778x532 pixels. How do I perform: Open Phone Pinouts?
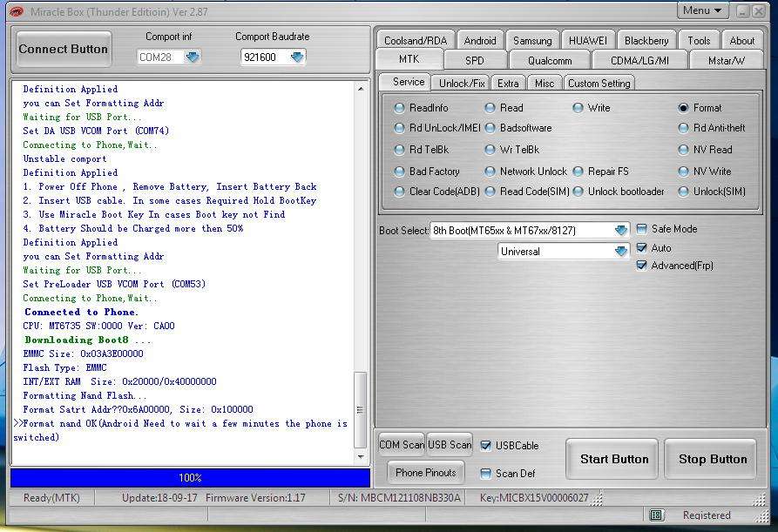[x=426, y=473]
